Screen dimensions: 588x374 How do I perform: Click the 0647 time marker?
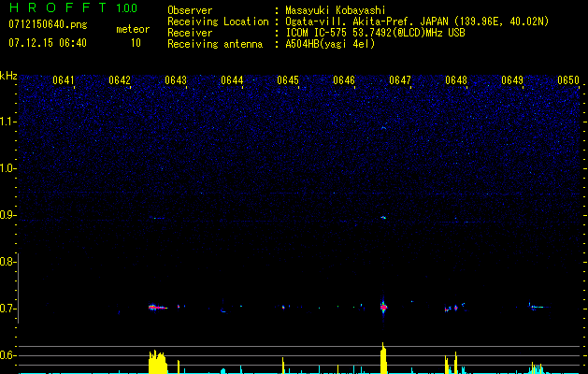point(400,80)
